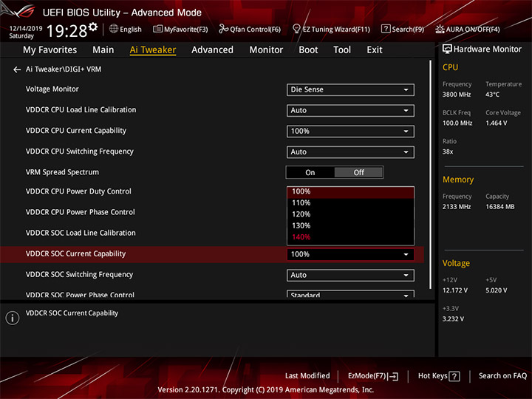Click CPU Ratio 38x value

tap(448, 152)
